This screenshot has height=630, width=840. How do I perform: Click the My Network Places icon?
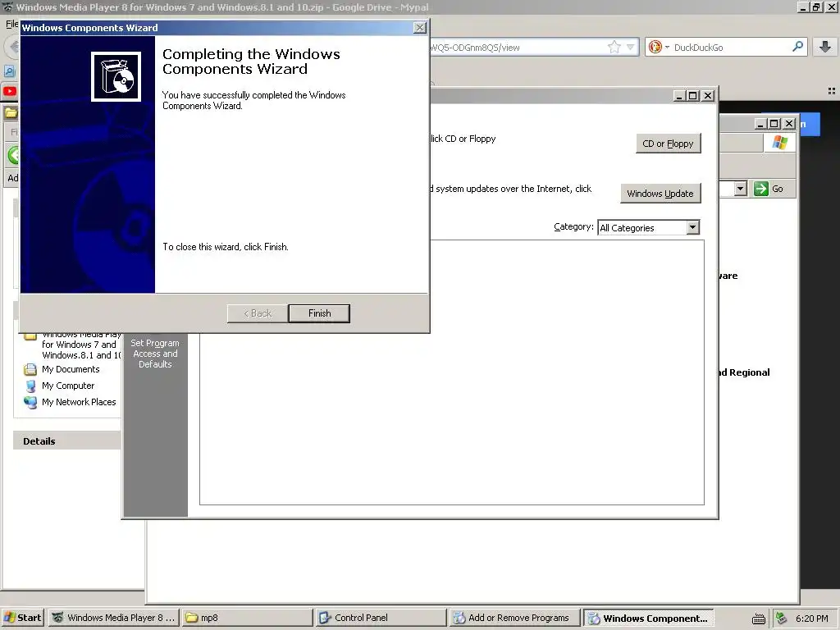tap(30, 402)
